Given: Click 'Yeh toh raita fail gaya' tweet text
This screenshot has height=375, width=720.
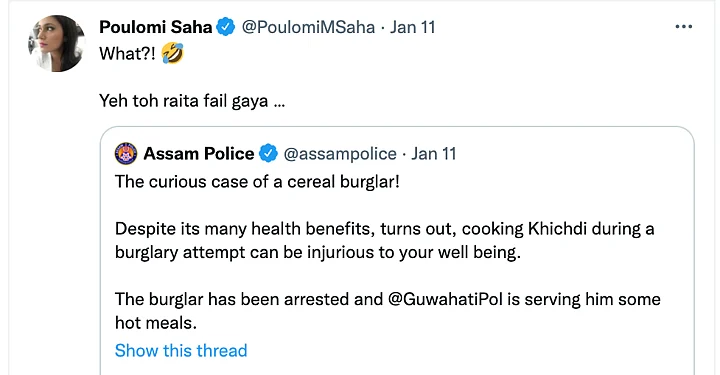Looking at the screenshot, I should pos(192,101).
